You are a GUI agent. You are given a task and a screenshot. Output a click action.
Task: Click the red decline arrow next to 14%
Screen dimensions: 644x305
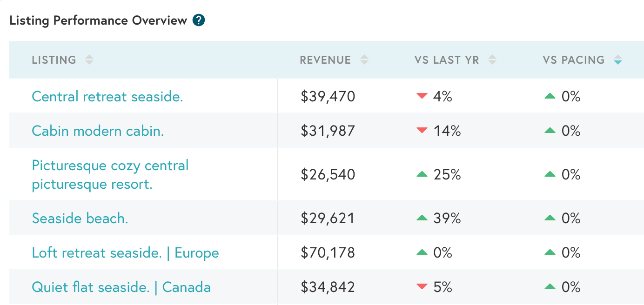(x=422, y=131)
